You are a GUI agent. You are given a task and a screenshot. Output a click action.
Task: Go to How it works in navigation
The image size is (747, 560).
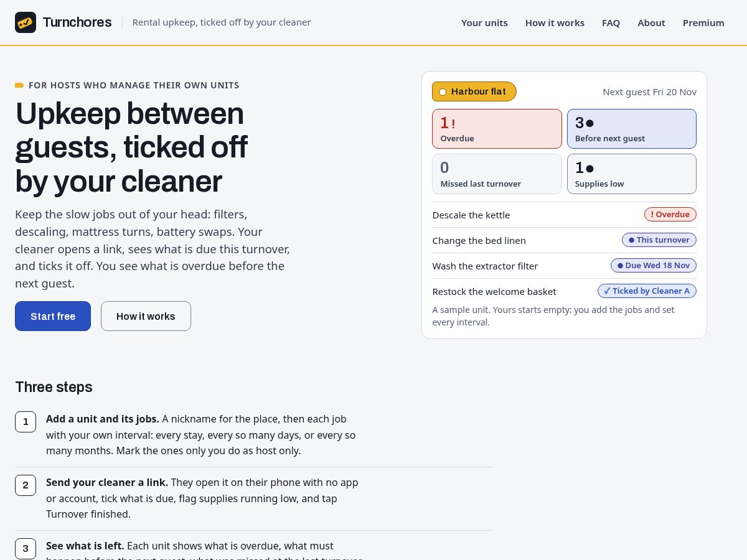click(x=555, y=22)
